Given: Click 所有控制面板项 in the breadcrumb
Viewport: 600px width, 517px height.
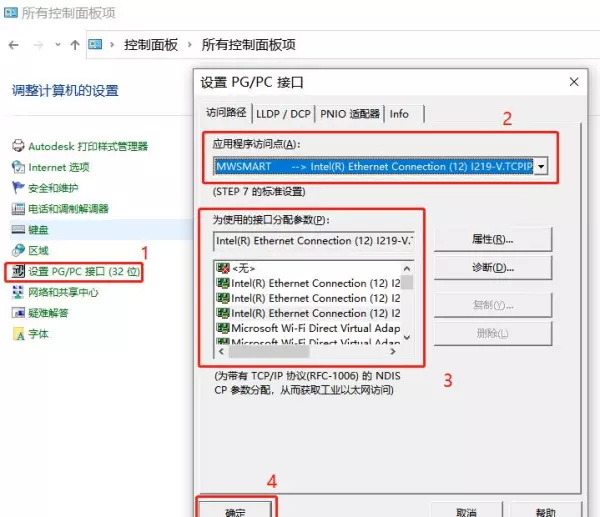Looking at the screenshot, I should (249, 45).
